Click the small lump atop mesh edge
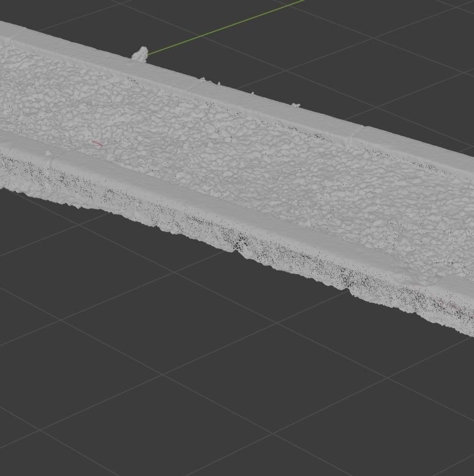Screen dimensions: 474x476 click(140, 54)
